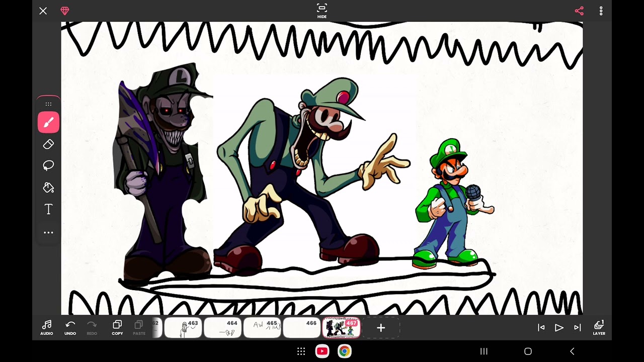Image resolution: width=644 pixels, height=362 pixels.
Task: Open Android recent apps
Action: [484, 351]
